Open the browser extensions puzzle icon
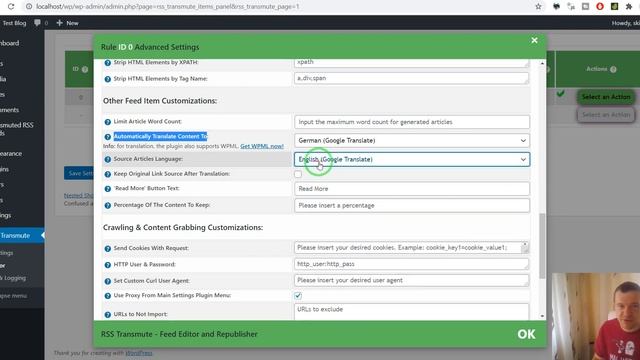The height and width of the screenshot is (360, 640). (x=629, y=7)
